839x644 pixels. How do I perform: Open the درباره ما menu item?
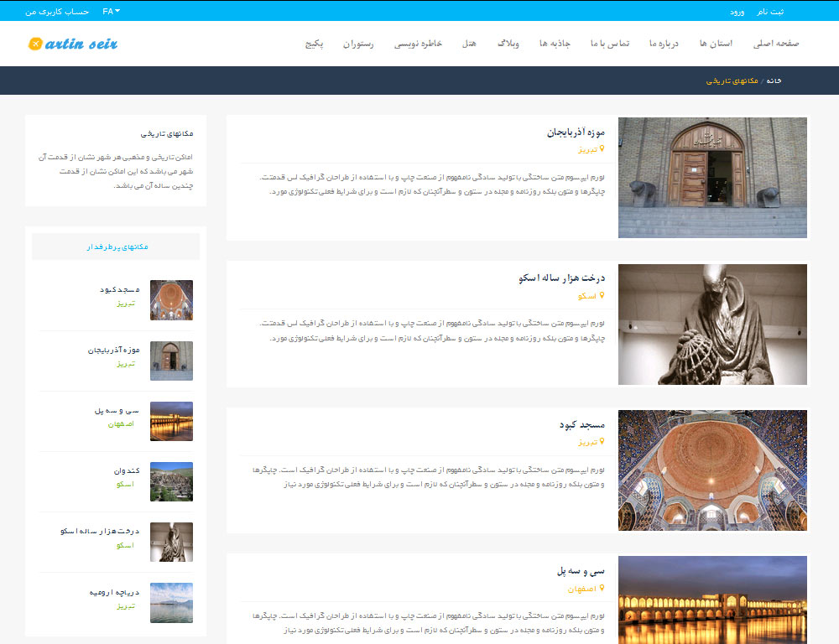click(x=664, y=44)
